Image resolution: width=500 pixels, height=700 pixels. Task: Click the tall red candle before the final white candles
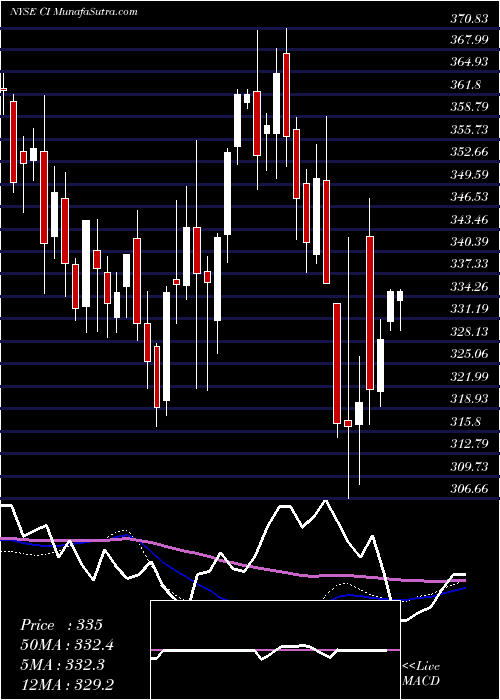coord(370,312)
